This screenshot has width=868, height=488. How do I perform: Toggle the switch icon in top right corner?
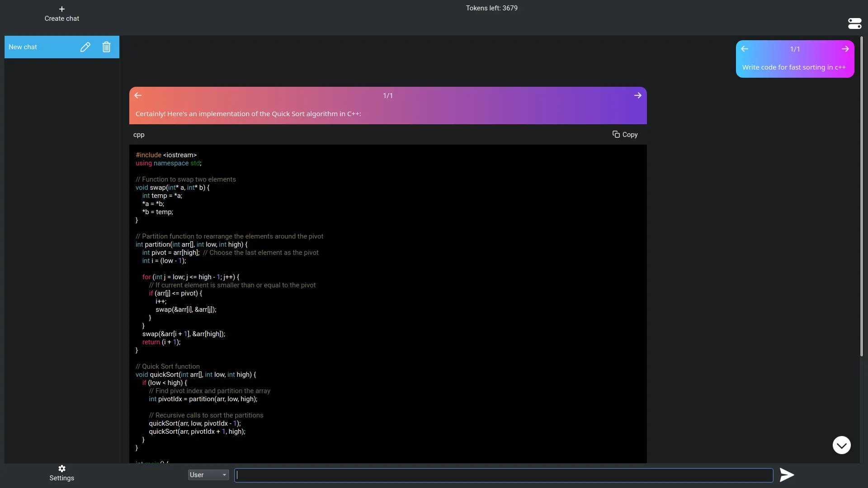coord(855,23)
